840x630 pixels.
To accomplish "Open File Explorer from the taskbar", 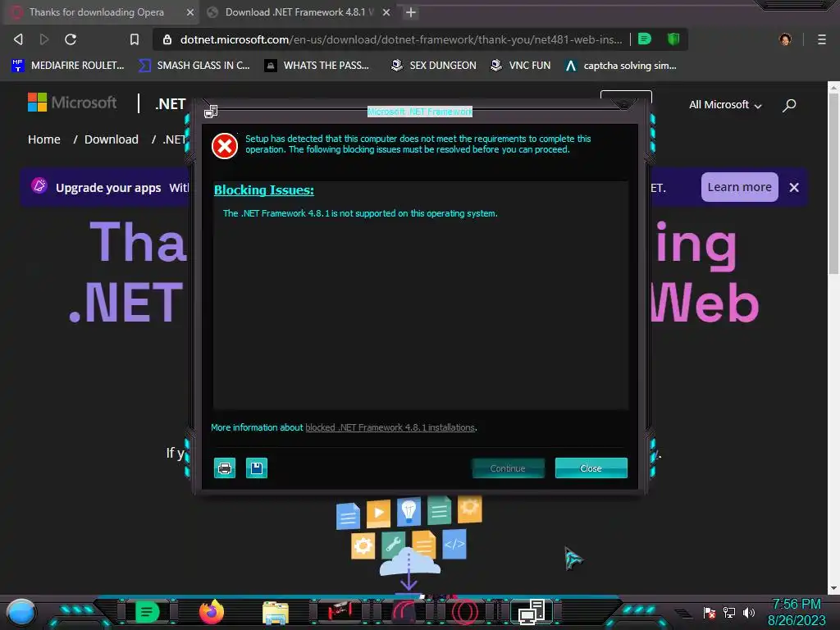I will (x=276, y=613).
